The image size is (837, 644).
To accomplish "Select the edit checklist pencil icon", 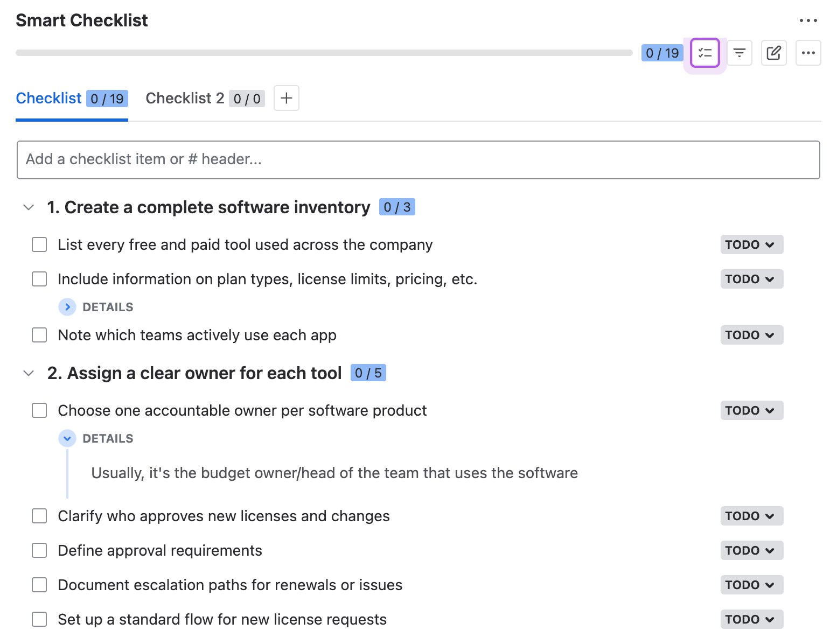I will click(x=773, y=53).
